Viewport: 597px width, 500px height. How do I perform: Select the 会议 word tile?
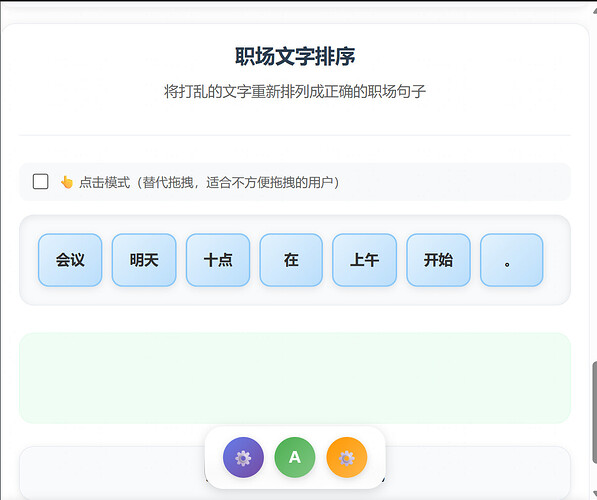point(70,260)
